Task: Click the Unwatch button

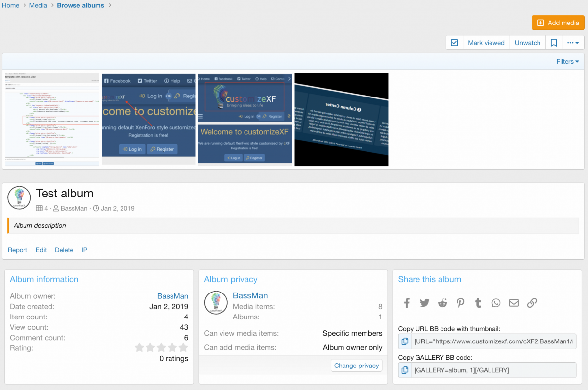Action: (528, 43)
